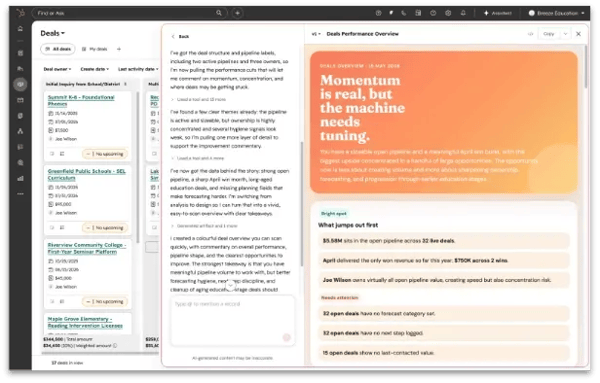Click the chat message input box
The height and width of the screenshot is (383, 600).
tap(232, 321)
